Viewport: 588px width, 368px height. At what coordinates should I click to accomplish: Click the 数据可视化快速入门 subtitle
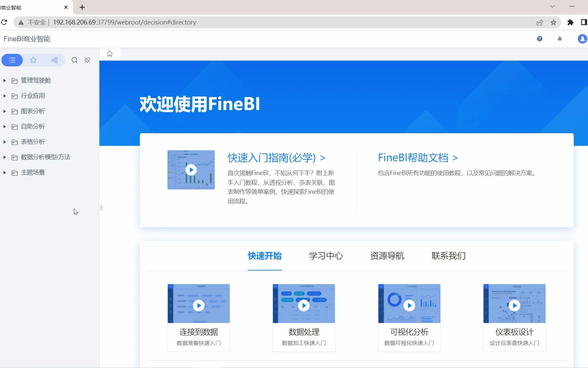coord(409,343)
